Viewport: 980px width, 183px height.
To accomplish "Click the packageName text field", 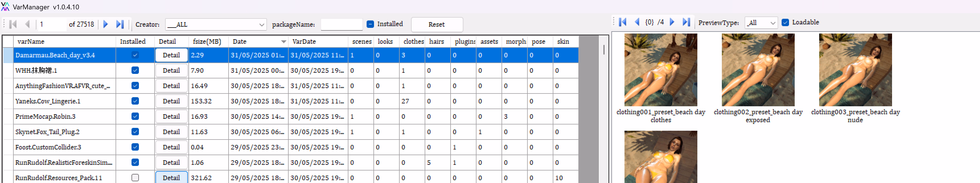I will pos(341,24).
